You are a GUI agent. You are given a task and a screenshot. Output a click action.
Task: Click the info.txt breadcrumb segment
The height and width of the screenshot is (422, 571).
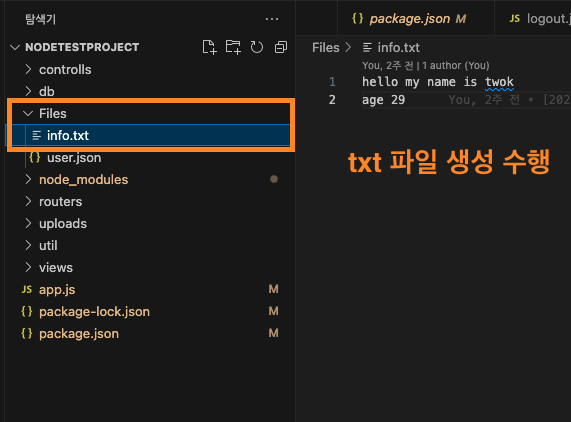tap(398, 48)
